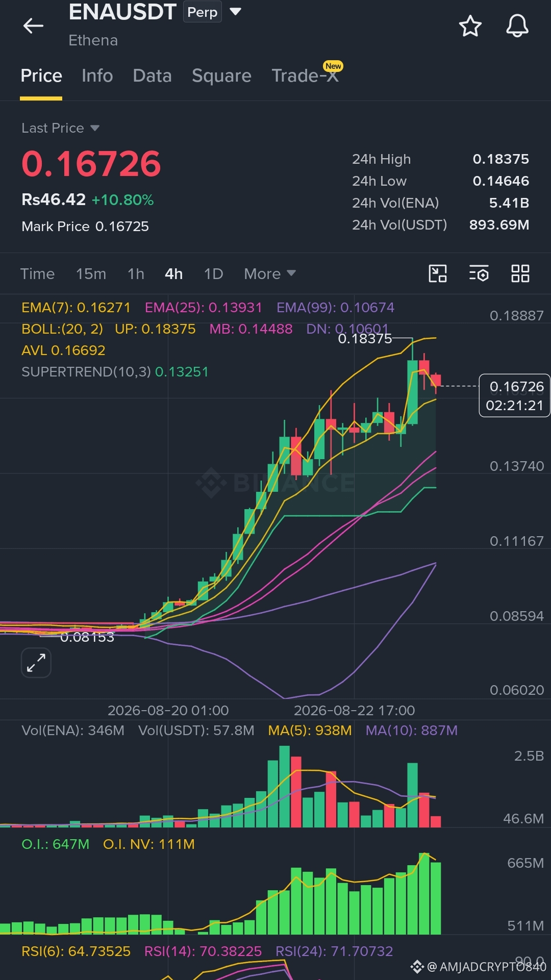
Task: Tap the AVL 0.16692 label
Action: (63, 350)
